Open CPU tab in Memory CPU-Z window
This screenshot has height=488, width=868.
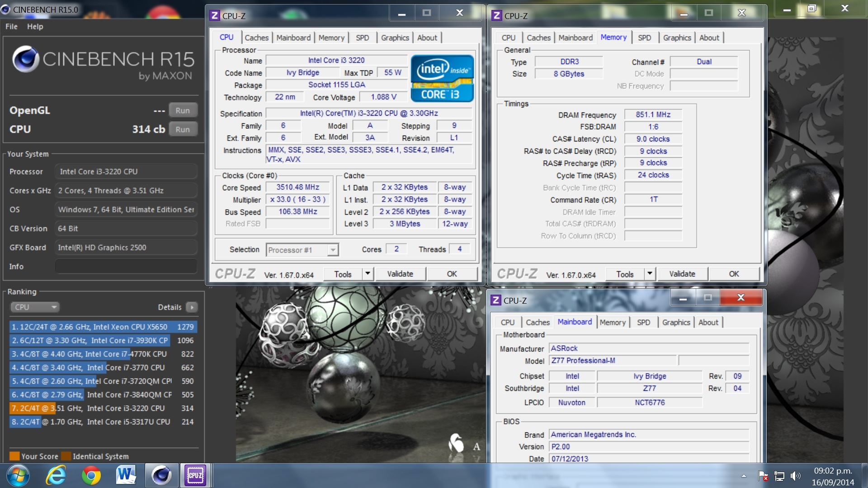coord(508,38)
